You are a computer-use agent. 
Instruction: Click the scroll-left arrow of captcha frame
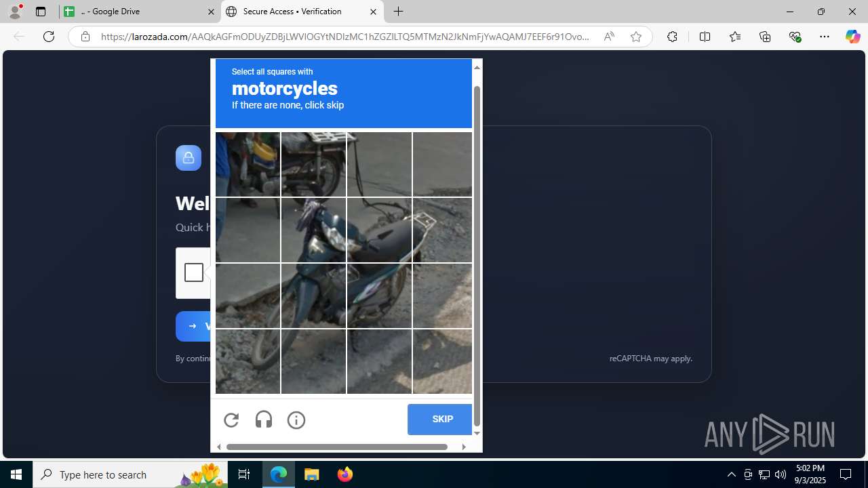pos(218,447)
